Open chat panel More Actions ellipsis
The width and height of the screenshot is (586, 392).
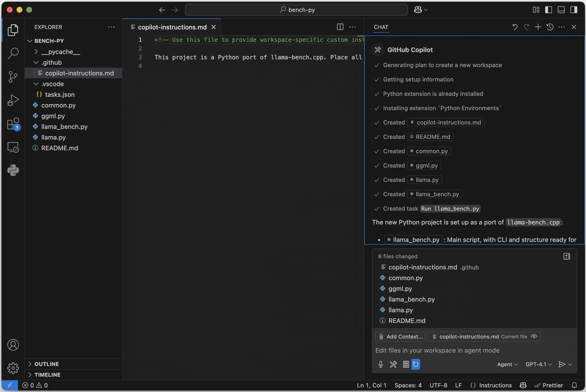tap(562, 27)
